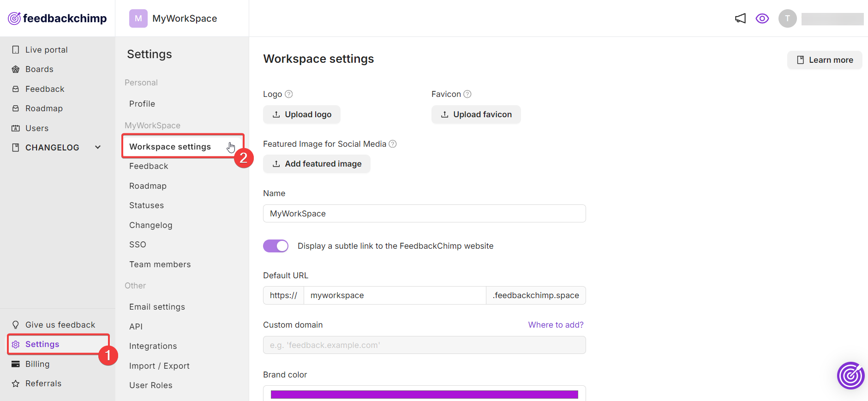Open the floating chimp widget icon
Viewport: 868px width, 401px height.
850,376
